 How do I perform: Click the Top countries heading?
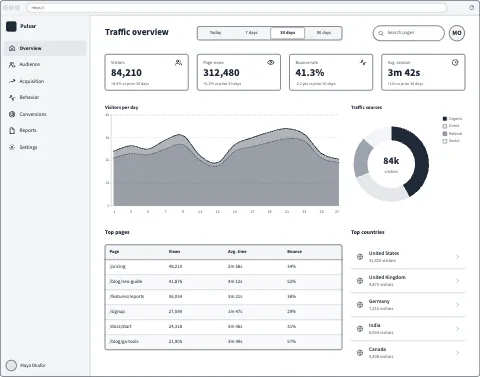click(x=368, y=232)
